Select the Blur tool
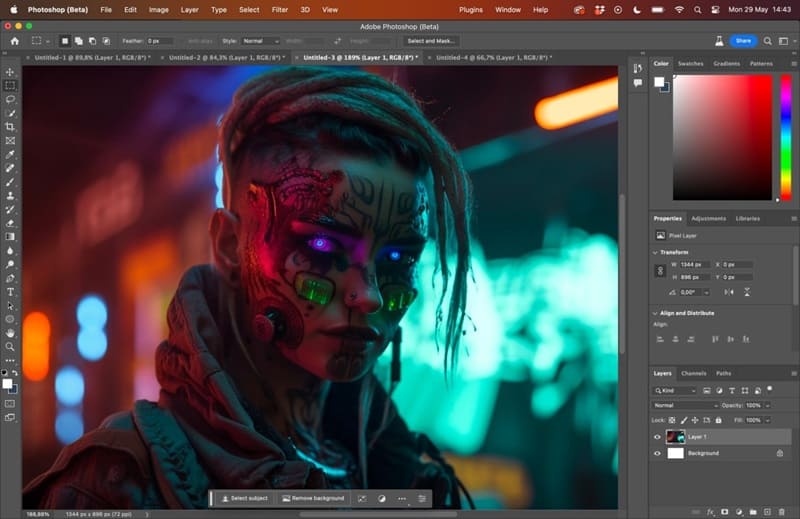This screenshot has width=800, height=519. pyautogui.click(x=10, y=251)
